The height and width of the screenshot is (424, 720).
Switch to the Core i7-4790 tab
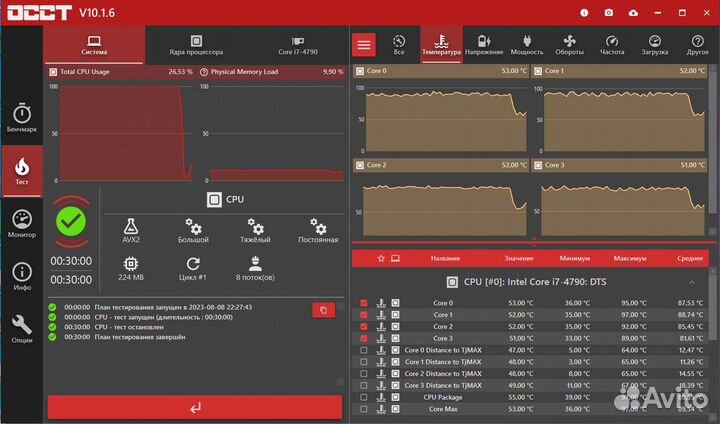click(298, 45)
